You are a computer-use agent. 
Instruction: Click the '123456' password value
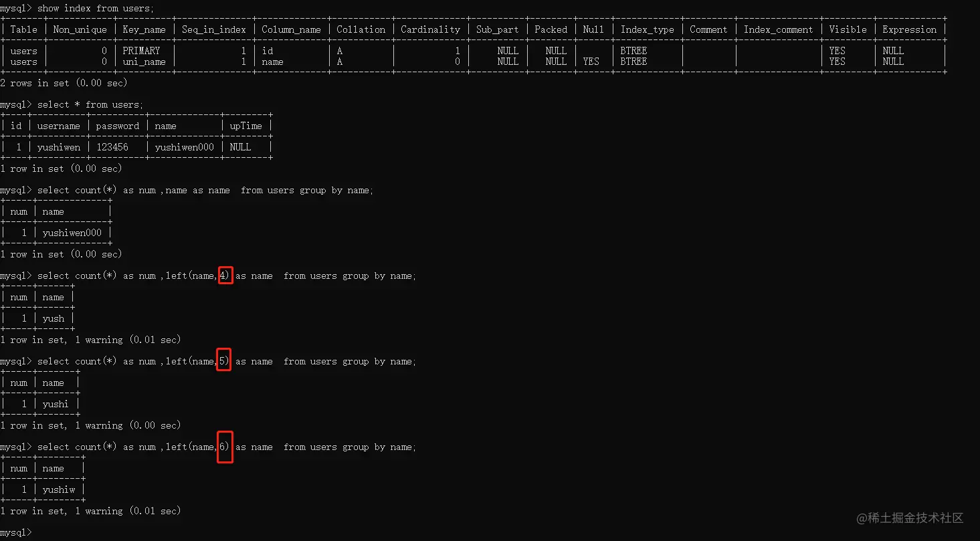[x=112, y=147]
